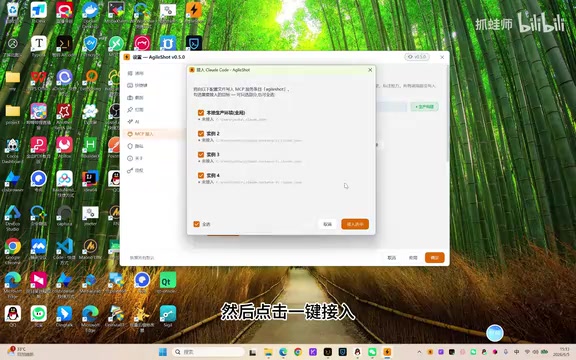Viewport: 576px width, 360px height.
Task: Open the weather widget in the taskbar
Action: [20, 352]
